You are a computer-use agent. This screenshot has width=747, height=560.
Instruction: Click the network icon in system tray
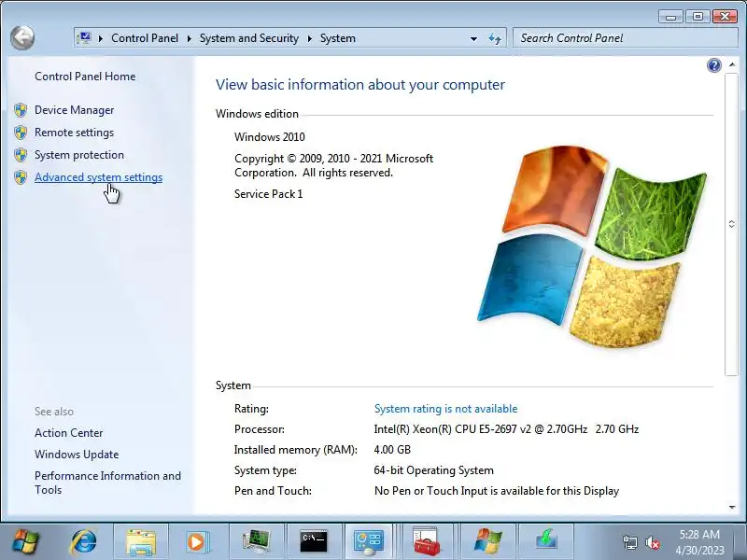[x=630, y=542]
